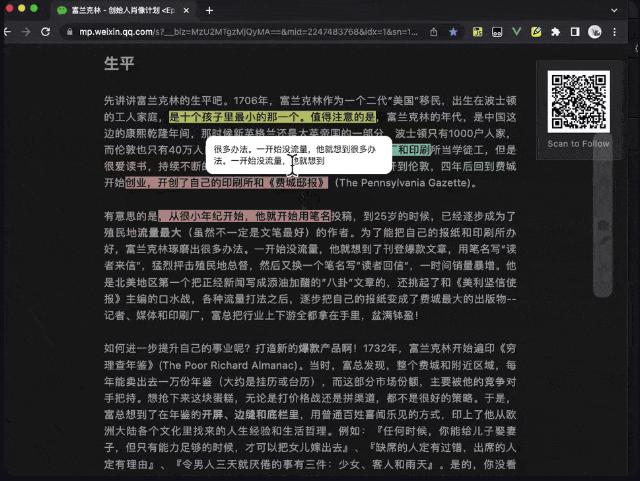
Task: Click the line starting '定有理由'
Action: point(310,464)
